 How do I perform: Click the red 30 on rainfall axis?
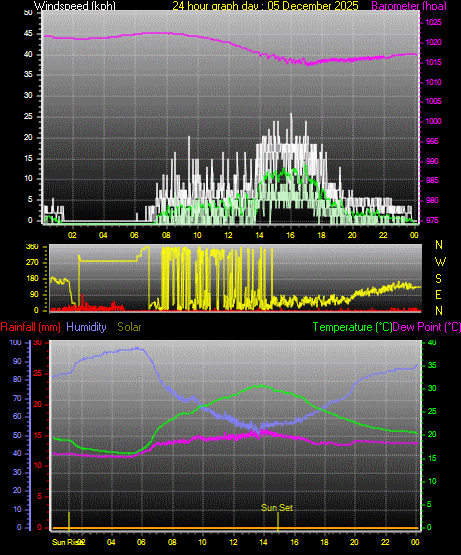pos(38,343)
